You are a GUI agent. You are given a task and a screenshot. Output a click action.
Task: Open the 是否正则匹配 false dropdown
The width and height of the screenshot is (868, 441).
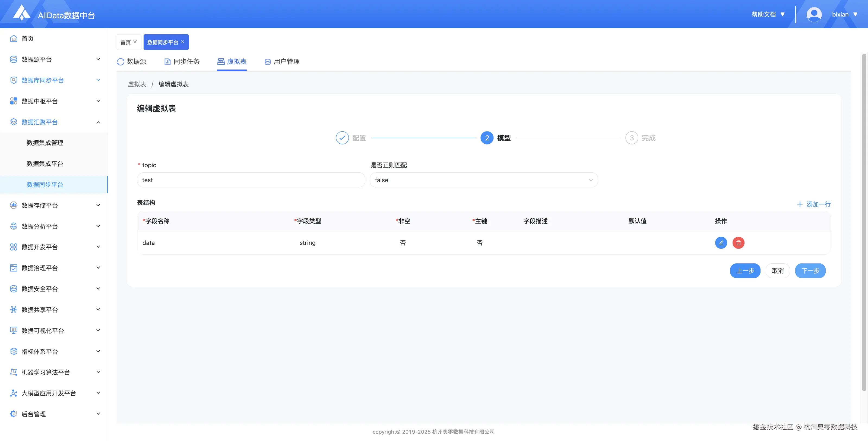coord(483,180)
